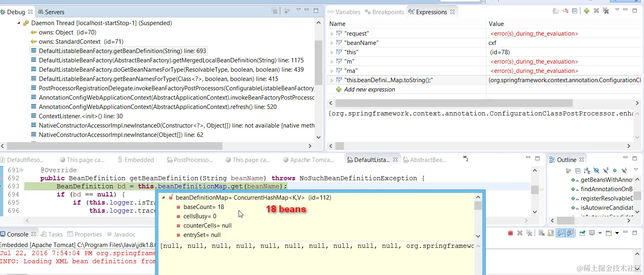
Task: Click Remove All Expressions double-X icon
Action: pyautogui.click(x=606, y=11)
